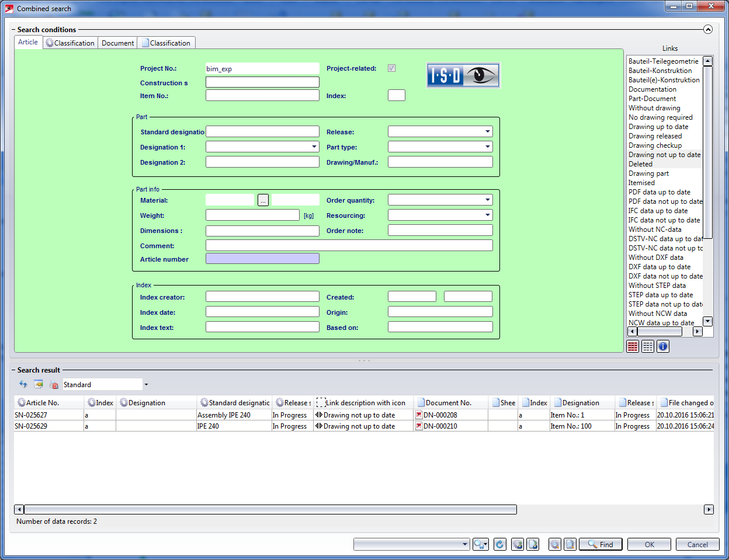Select result row SN-025627
The width and height of the screenshot is (729, 560).
coord(364,415)
